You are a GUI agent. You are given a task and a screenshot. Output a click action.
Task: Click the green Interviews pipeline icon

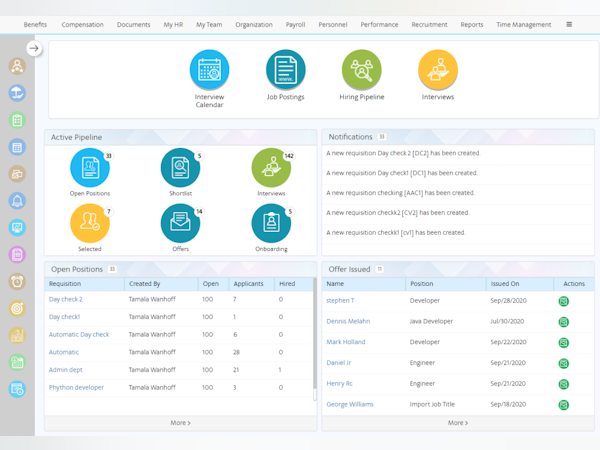click(271, 168)
